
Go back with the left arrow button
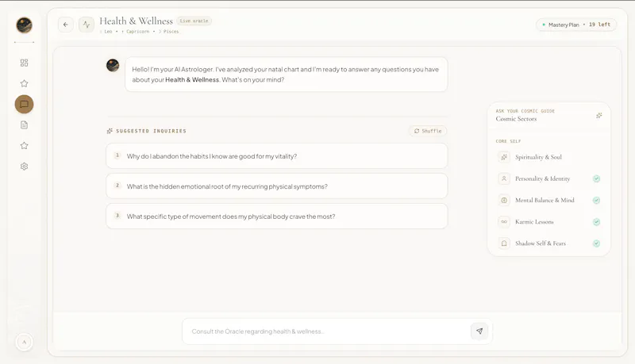(66, 25)
